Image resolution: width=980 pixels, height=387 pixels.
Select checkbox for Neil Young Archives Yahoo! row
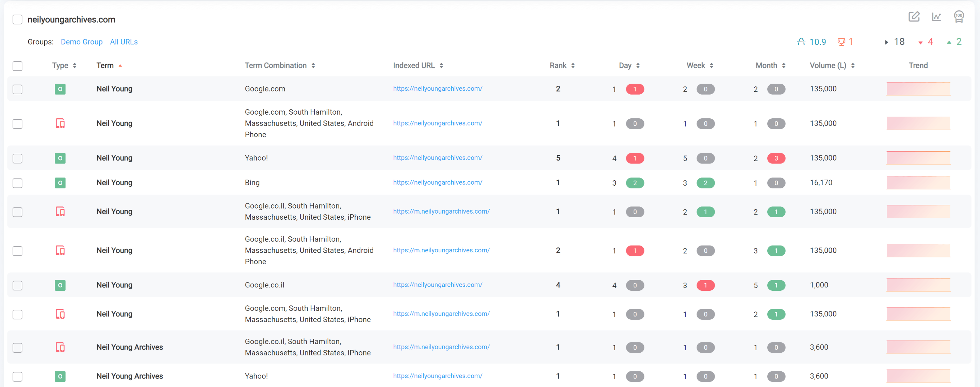pyautogui.click(x=17, y=377)
